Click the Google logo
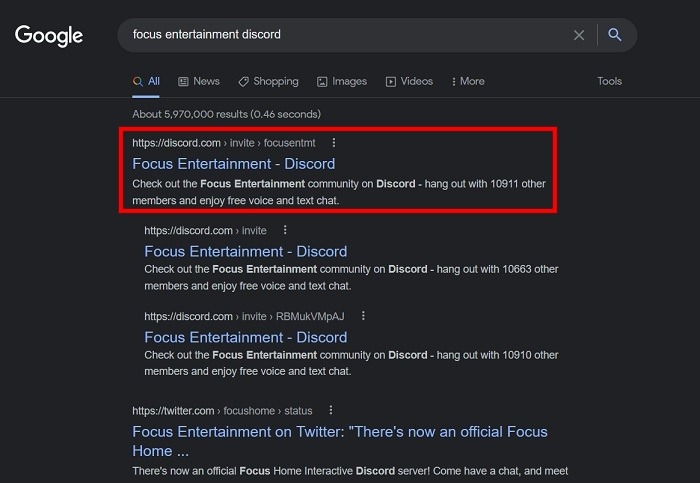Screen dimensions: 700x483 coord(49,36)
